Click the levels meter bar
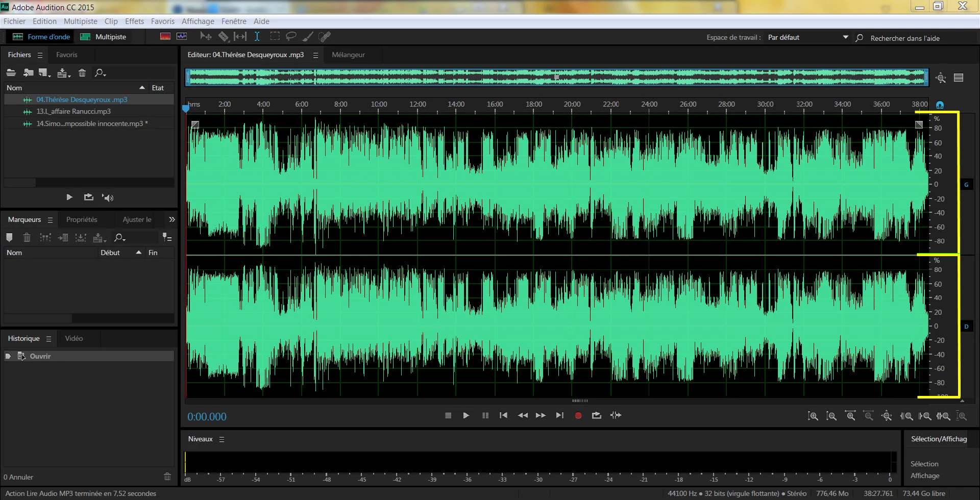980x500 pixels. point(540,462)
